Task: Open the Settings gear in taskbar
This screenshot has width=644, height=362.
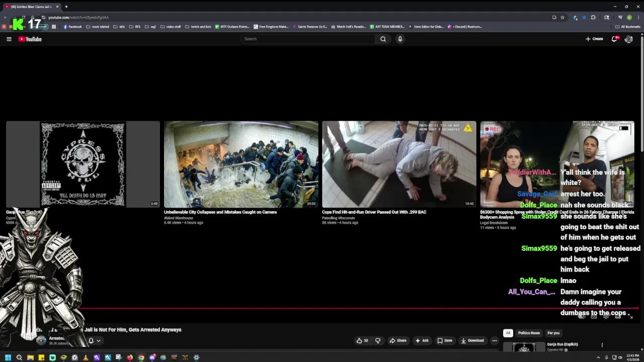Action: click(196, 357)
